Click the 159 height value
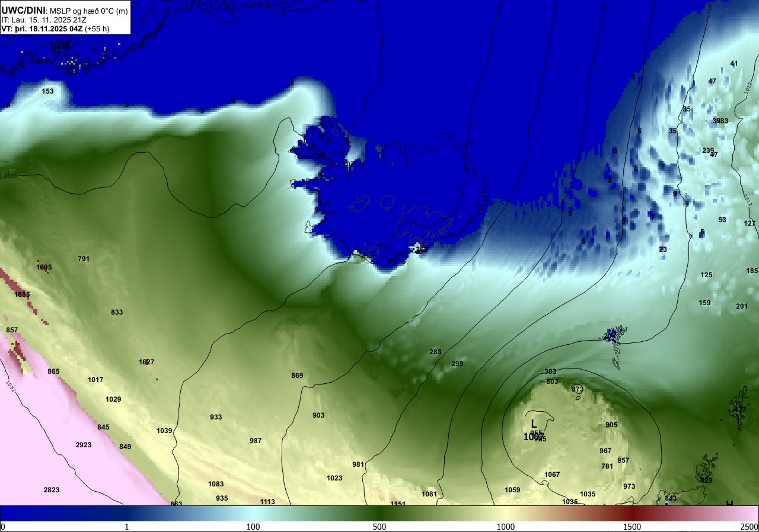This screenshot has height=532, width=759. [x=704, y=303]
